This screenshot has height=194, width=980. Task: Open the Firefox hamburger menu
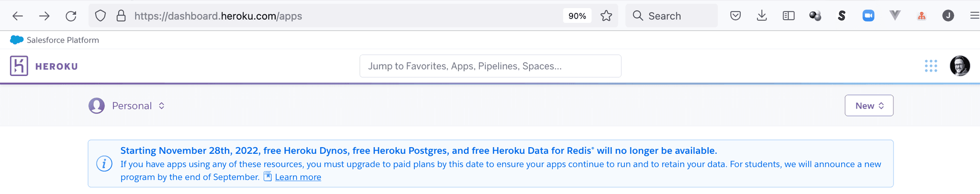point(974,16)
